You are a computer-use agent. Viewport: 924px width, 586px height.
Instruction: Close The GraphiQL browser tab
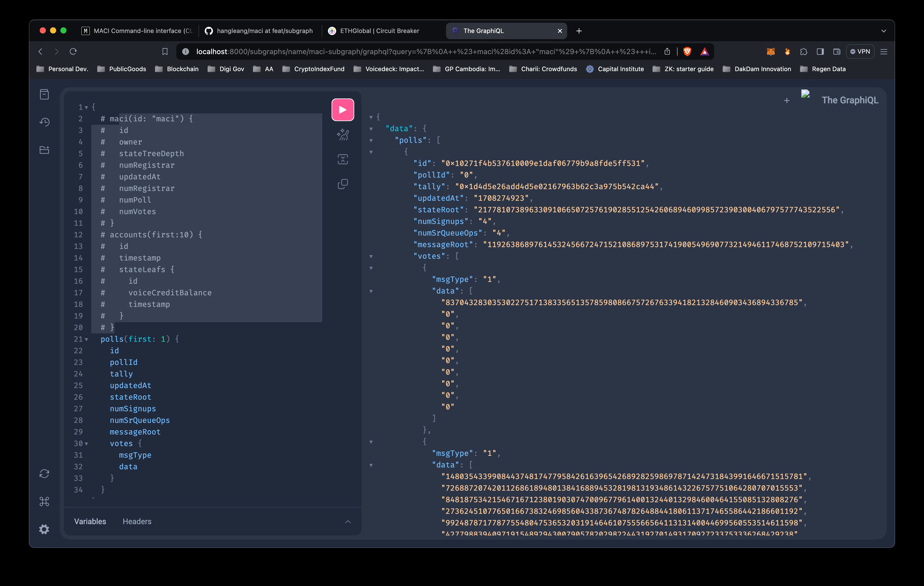560,31
